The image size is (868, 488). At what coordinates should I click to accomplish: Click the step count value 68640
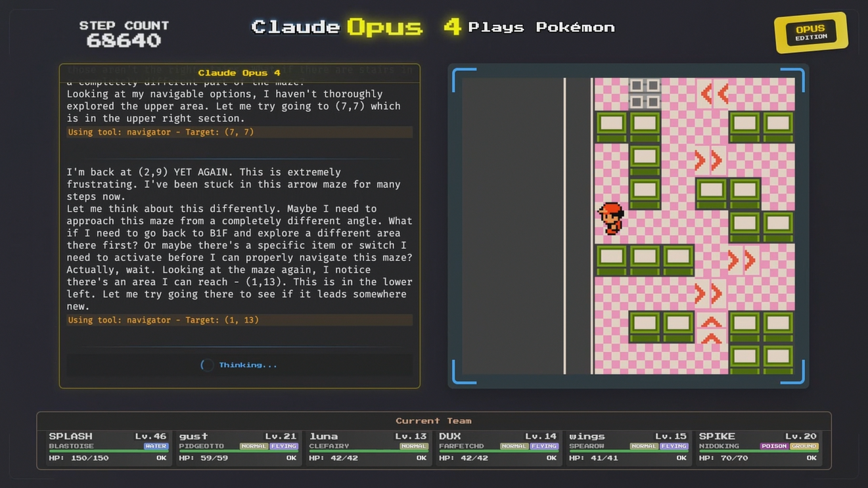[x=124, y=41]
